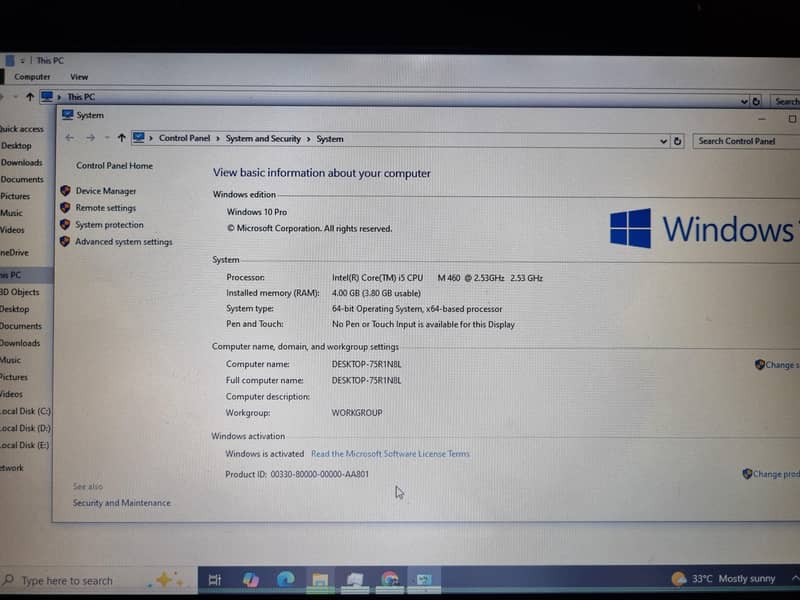Read the Microsoft Software License Terms
Image resolution: width=800 pixels, height=600 pixels.
coord(390,454)
